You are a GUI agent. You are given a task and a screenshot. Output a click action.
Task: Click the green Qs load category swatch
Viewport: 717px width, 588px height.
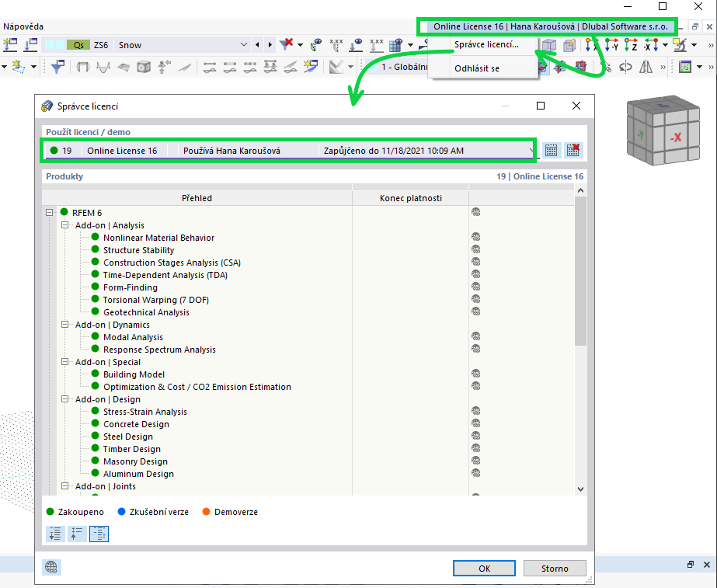tap(78, 45)
